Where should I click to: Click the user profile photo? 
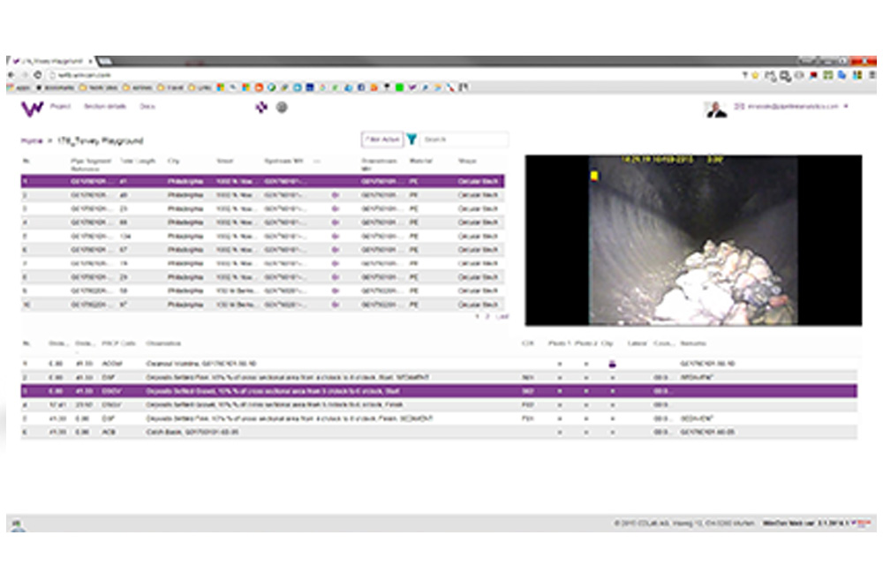point(715,109)
